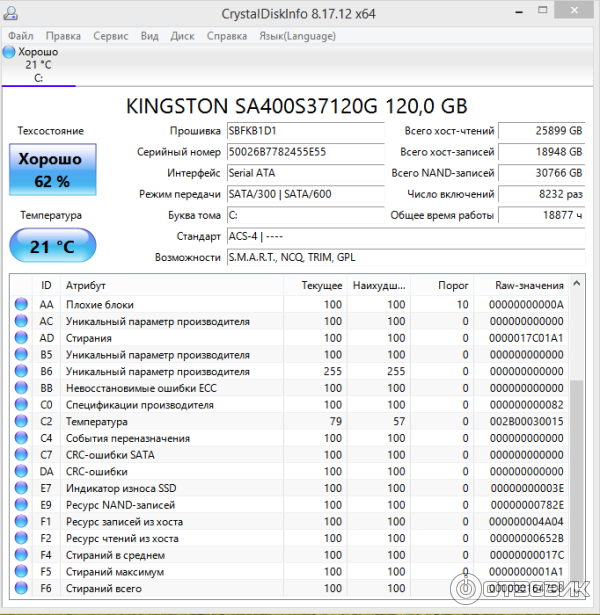Open the Файл menu
This screenshot has height=615, width=600.
pyautogui.click(x=21, y=36)
